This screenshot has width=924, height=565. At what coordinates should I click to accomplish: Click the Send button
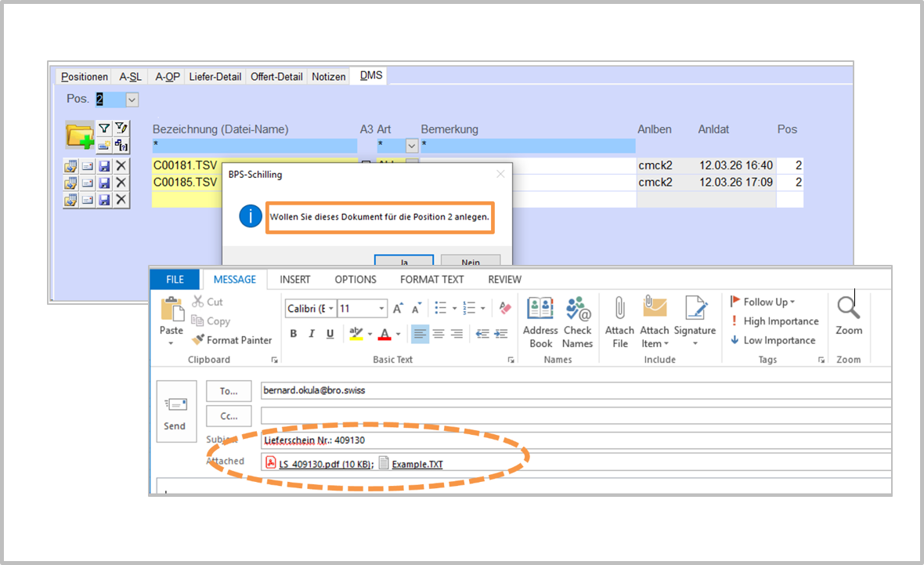pyautogui.click(x=175, y=412)
